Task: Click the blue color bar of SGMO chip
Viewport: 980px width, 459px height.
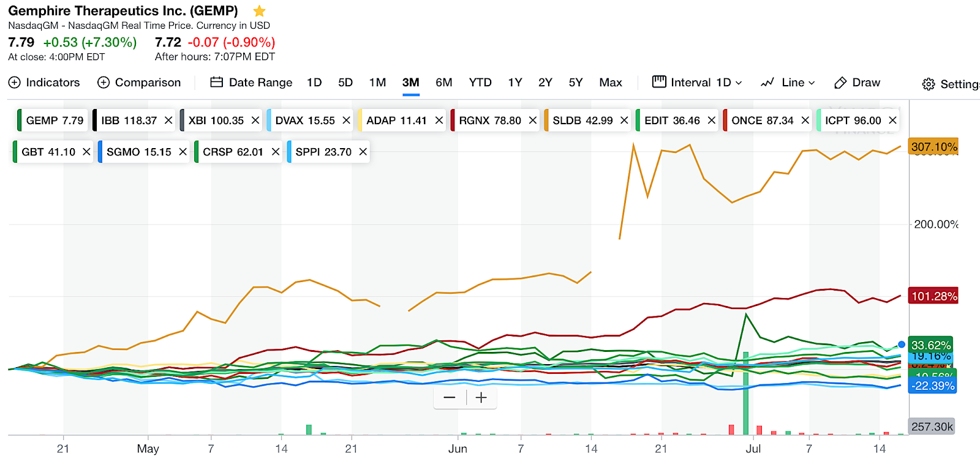Action: tap(100, 152)
